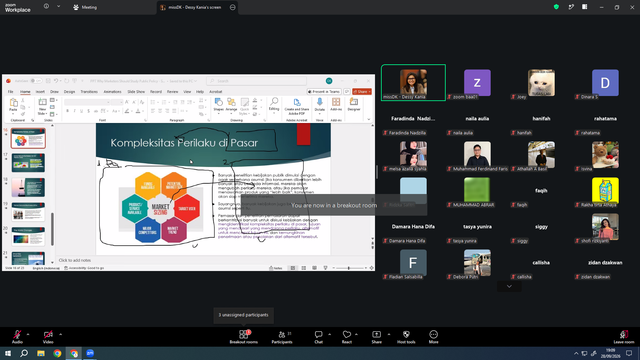
Task: Open the Design ribbon tab in PowerPoint
Action: 69,92
